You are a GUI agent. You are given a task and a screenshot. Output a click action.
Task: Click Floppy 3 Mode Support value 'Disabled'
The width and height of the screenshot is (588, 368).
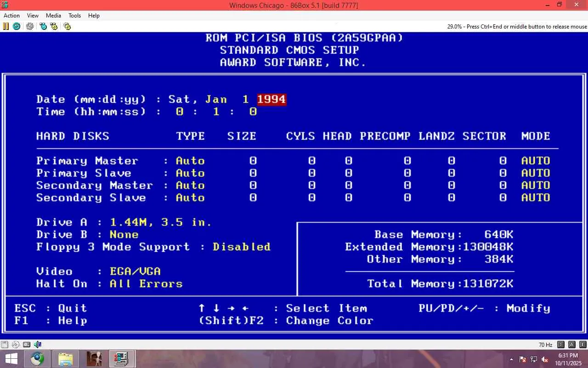(242, 247)
